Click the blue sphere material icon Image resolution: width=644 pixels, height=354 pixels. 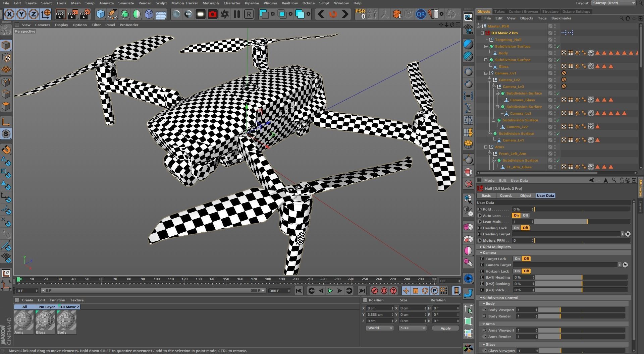[468, 44]
